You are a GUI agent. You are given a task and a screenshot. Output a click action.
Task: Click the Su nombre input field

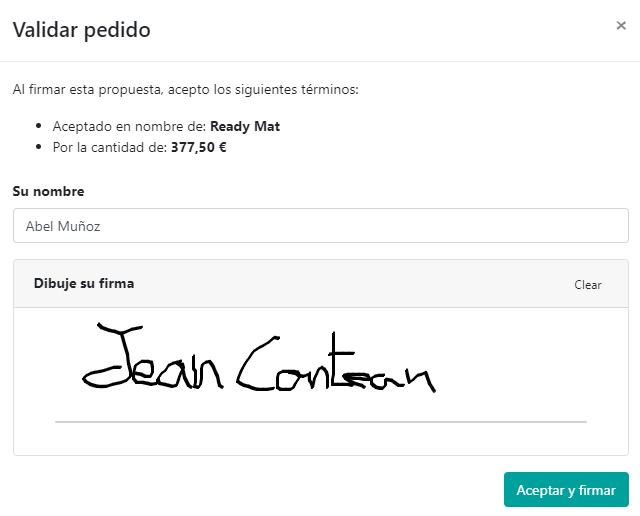click(320, 226)
